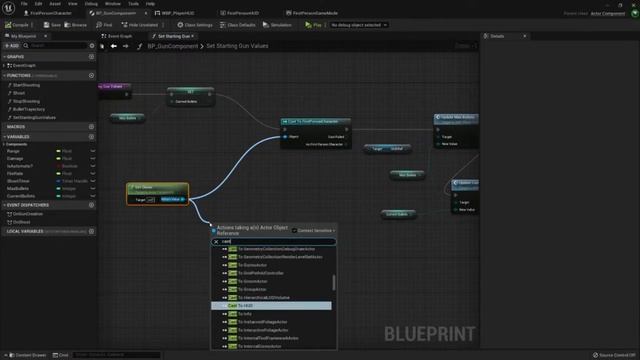Toggle visibility eye for FireRate variable

(93, 173)
